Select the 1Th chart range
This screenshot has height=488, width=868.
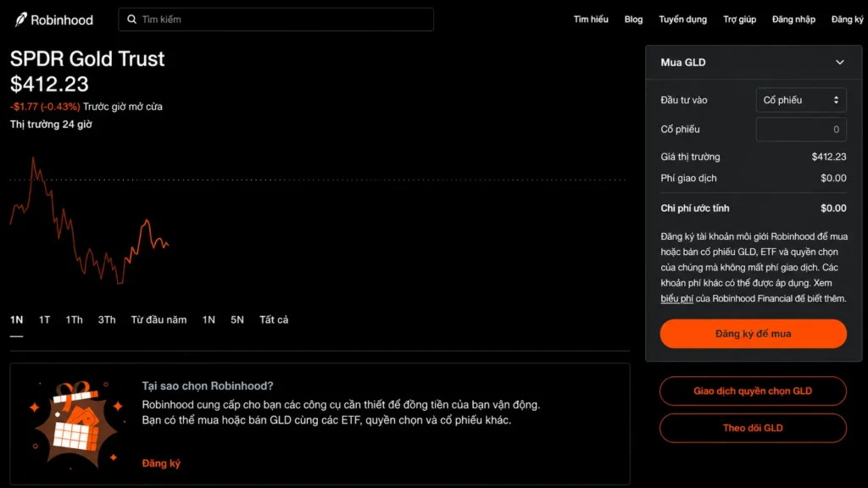(75, 319)
